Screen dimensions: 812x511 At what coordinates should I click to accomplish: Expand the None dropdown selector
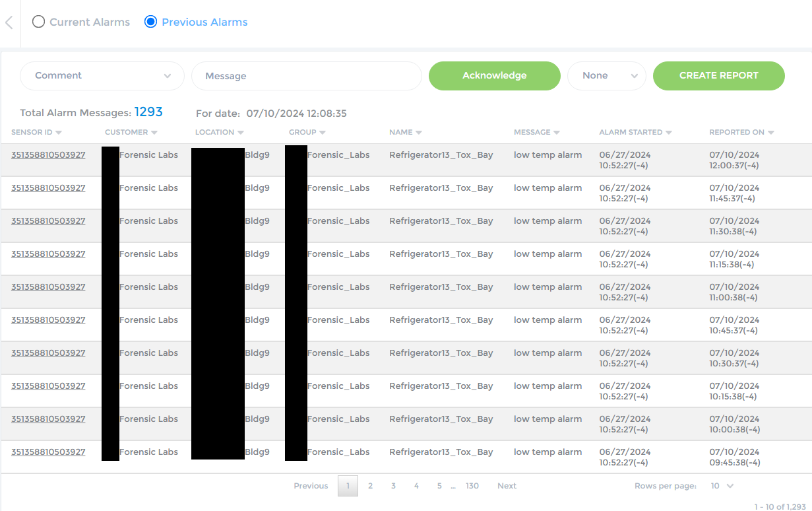(606, 76)
